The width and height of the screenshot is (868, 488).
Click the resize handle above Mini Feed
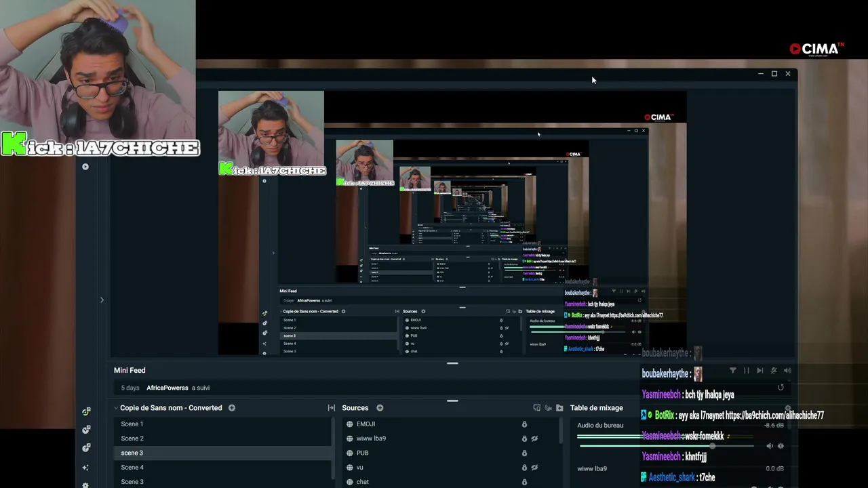tap(452, 363)
